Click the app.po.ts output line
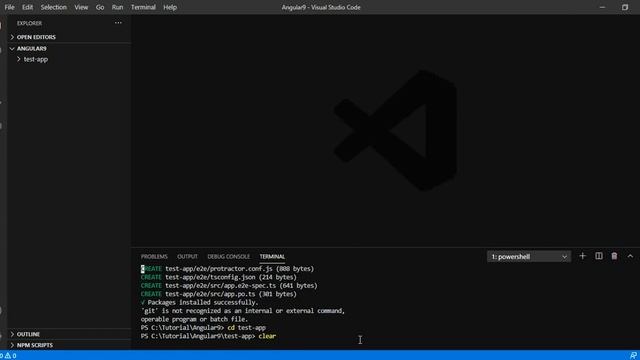 (x=219, y=294)
